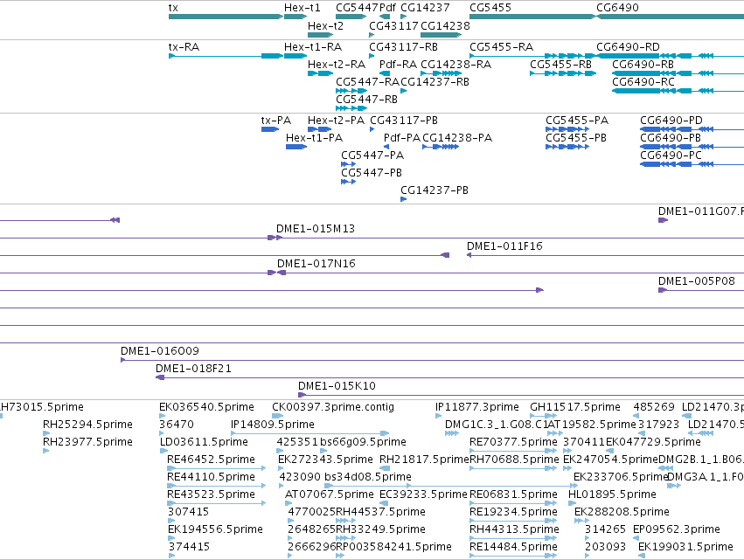Select the CG43117-PB protein label
Viewport: 744px width, 560px height.
coord(404,121)
